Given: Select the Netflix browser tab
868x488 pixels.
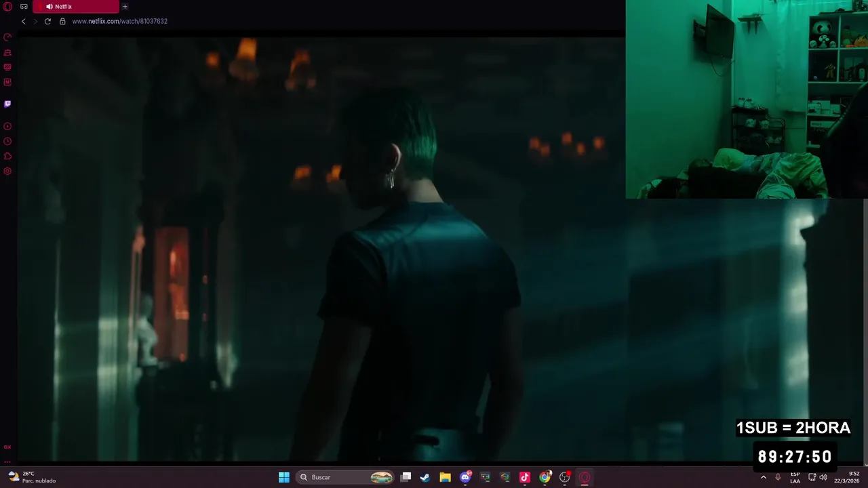Looking at the screenshot, I should pos(76,7).
